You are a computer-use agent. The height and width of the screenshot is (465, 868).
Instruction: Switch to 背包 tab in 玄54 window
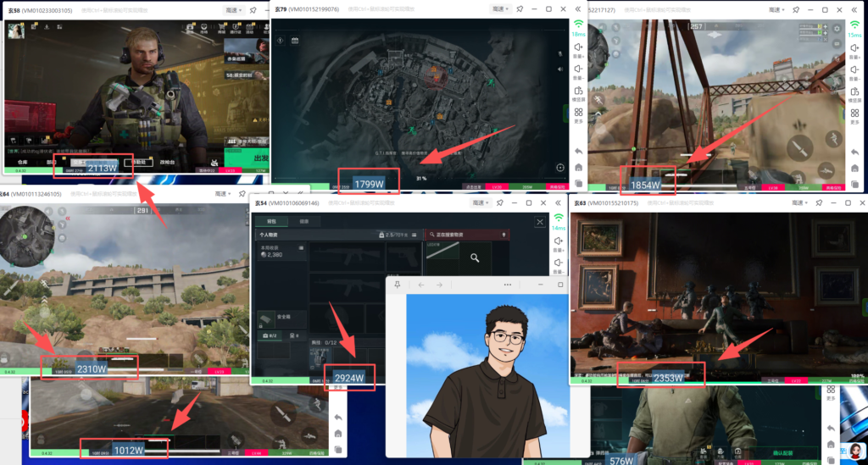click(x=270, y=221)
